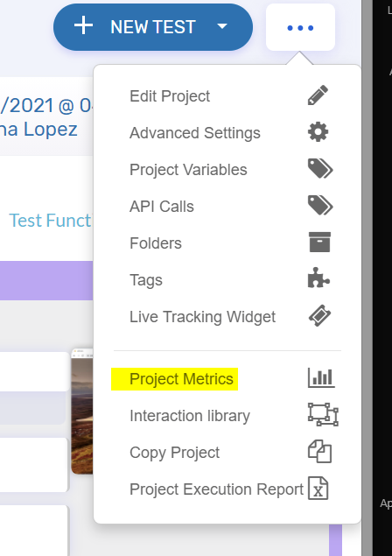
Task: Click the tag icon beside Project Variables
Action: (320, 169)
